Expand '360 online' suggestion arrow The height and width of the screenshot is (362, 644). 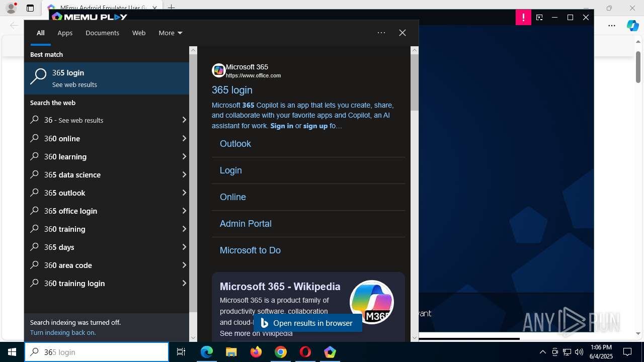pos(184,138)
